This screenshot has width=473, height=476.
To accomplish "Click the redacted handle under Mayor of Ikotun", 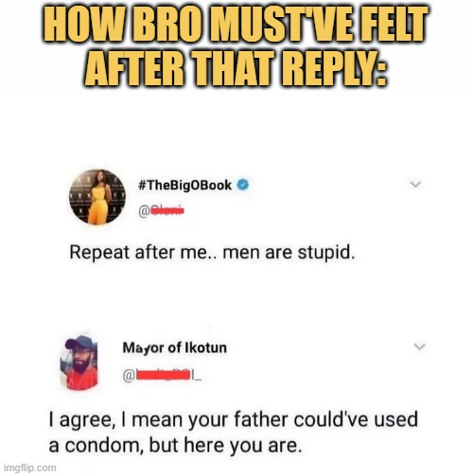I will coord(162,375).
